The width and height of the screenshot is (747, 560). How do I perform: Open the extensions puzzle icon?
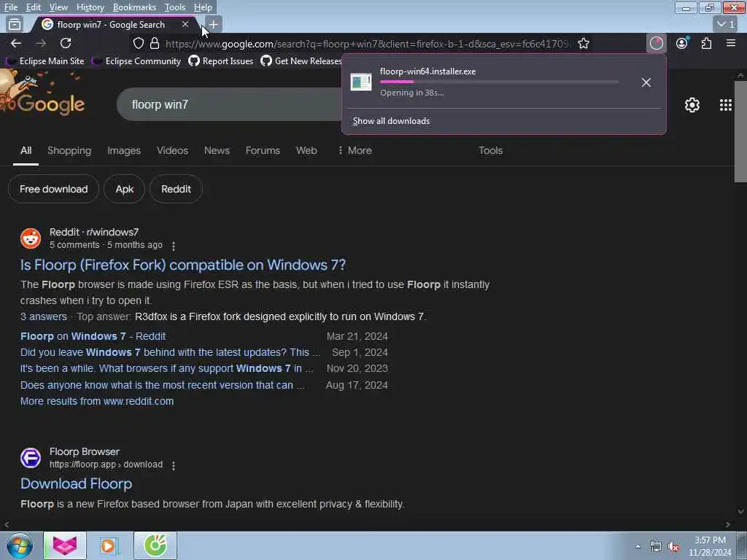coord(706,43)
